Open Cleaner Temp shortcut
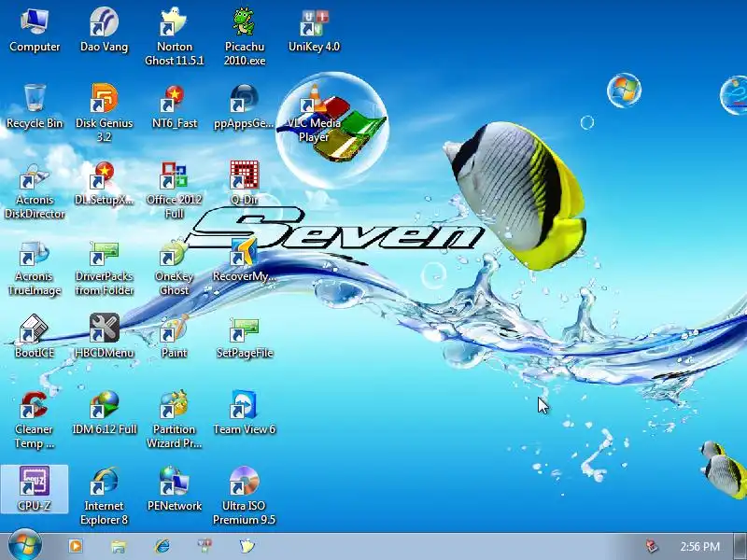Screen dimensions: 747x560 (x=35, y=420)
